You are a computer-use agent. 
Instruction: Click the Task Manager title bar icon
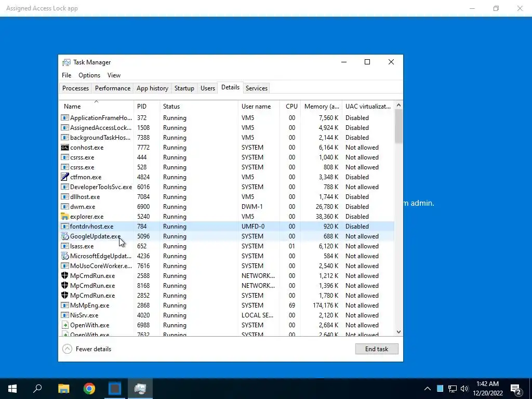[x=66, y=62]
